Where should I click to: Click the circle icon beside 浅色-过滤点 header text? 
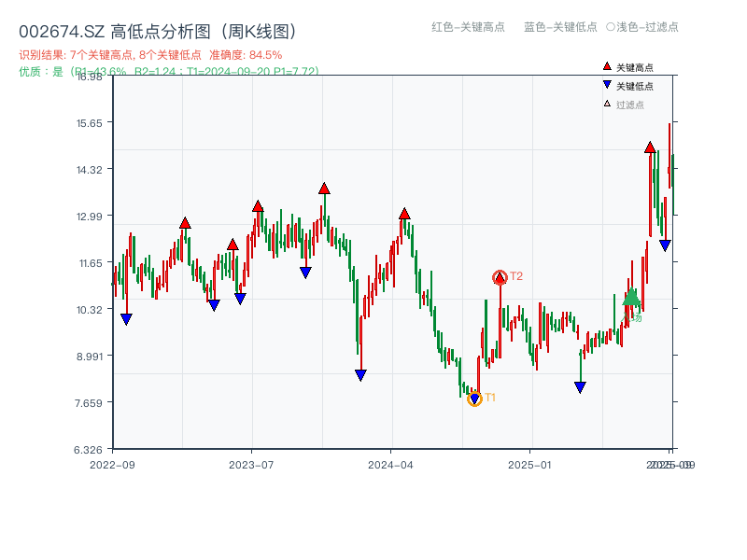pos(609,28)
